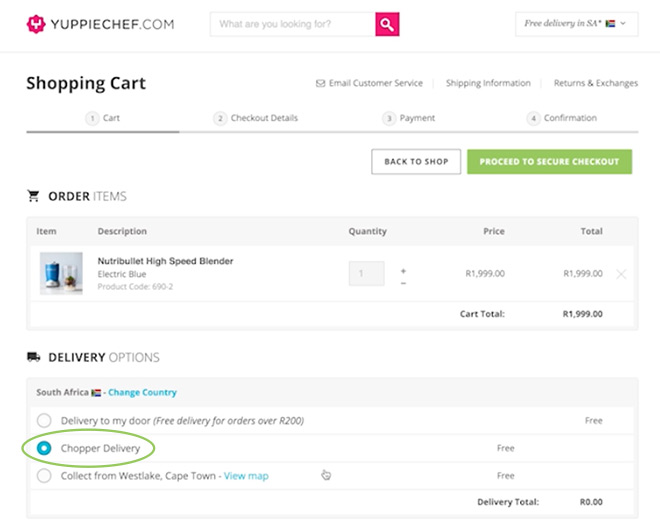Go to the Checkout Details step

coord(255,118)
